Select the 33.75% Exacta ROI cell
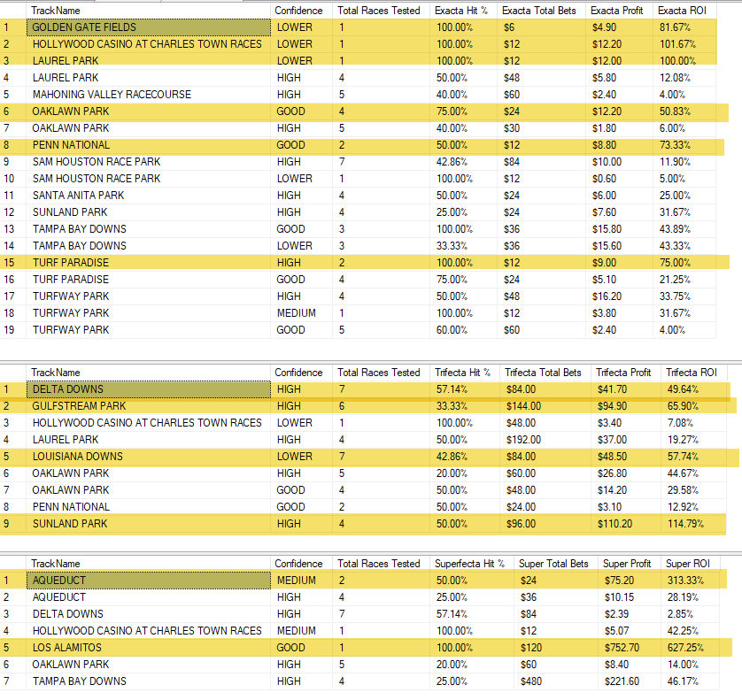The image size is (742, 700). pos(684,296)
